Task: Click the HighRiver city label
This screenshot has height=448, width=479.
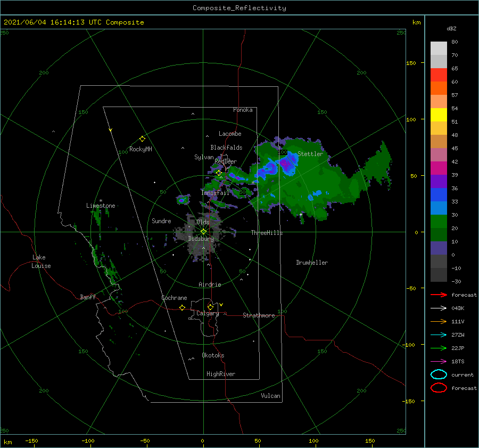Action: pyautogui.click(x=221, y=374)
